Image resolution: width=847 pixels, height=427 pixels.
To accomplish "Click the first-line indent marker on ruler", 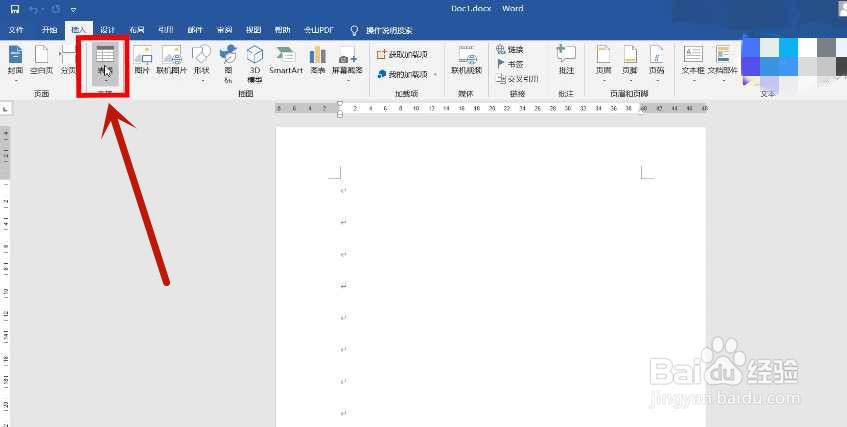I will [340, 103].
